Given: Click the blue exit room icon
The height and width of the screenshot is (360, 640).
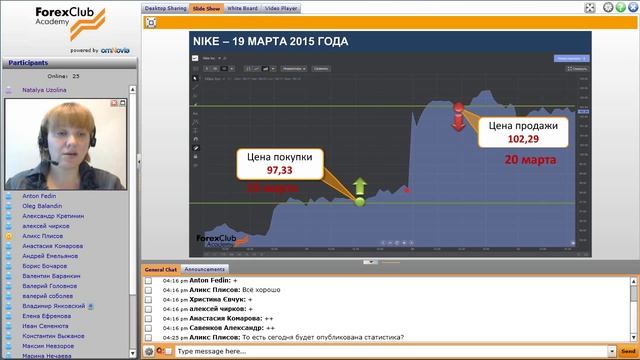Looking at the screenshot, I should point(633,7).
